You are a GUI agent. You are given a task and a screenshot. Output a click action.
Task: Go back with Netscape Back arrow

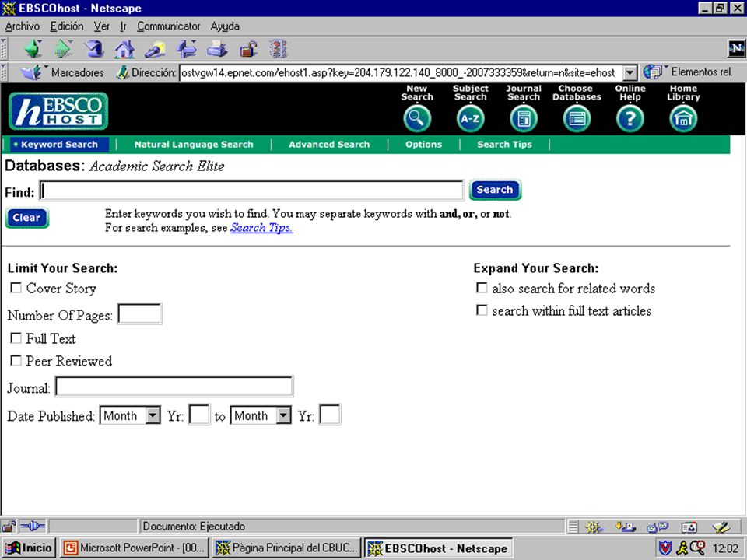point(33,48)
